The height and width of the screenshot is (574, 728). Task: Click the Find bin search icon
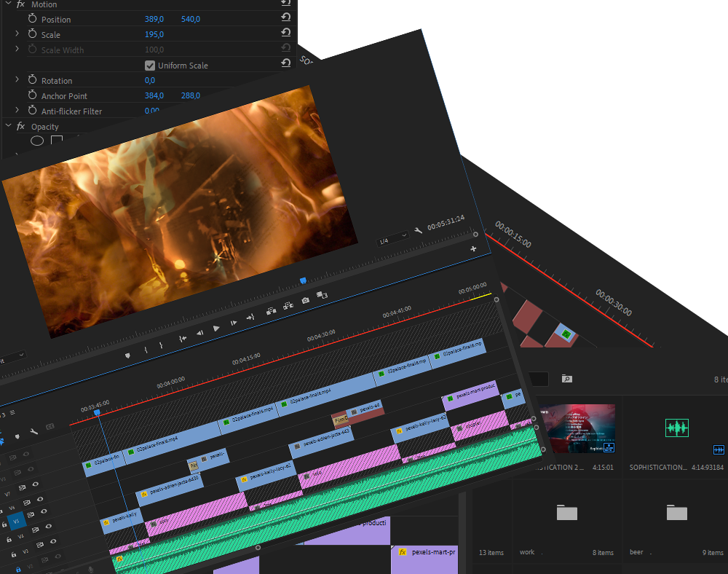pyautogui.click(x=566, y=379)
